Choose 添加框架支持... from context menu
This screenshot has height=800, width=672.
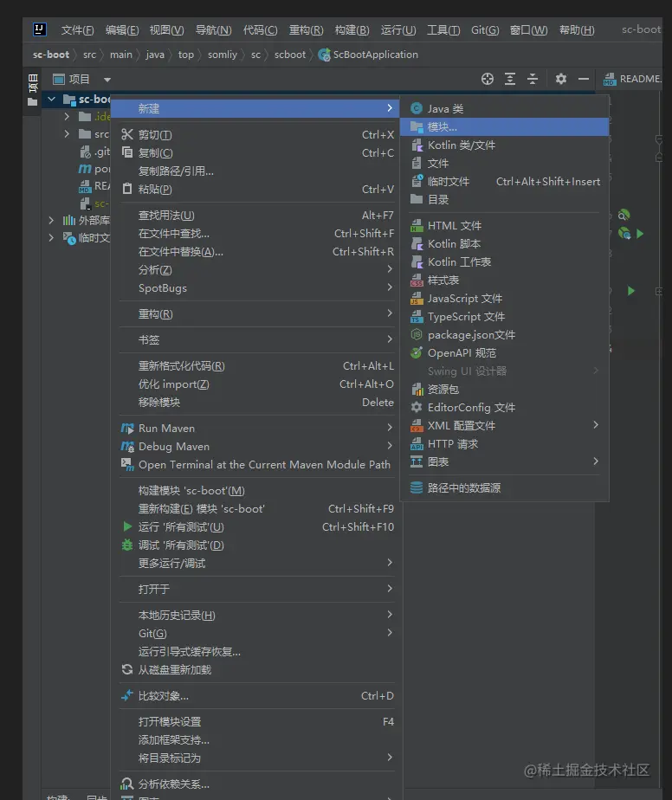tap(257, 739)
